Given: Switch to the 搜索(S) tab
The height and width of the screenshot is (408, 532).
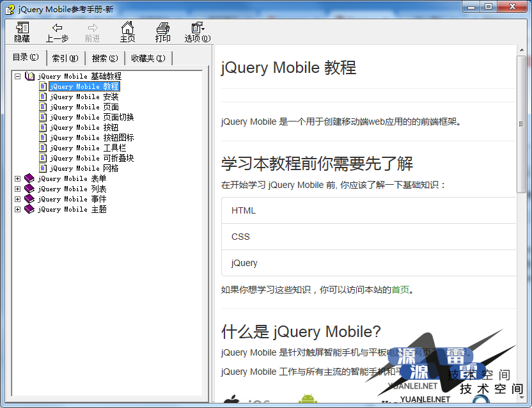Looking at the screenshot, I should coord(105,58).
